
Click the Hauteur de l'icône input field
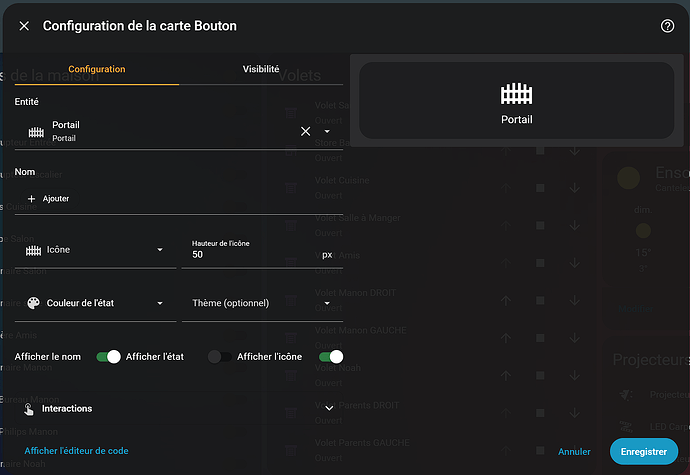[x=250, y=256]
